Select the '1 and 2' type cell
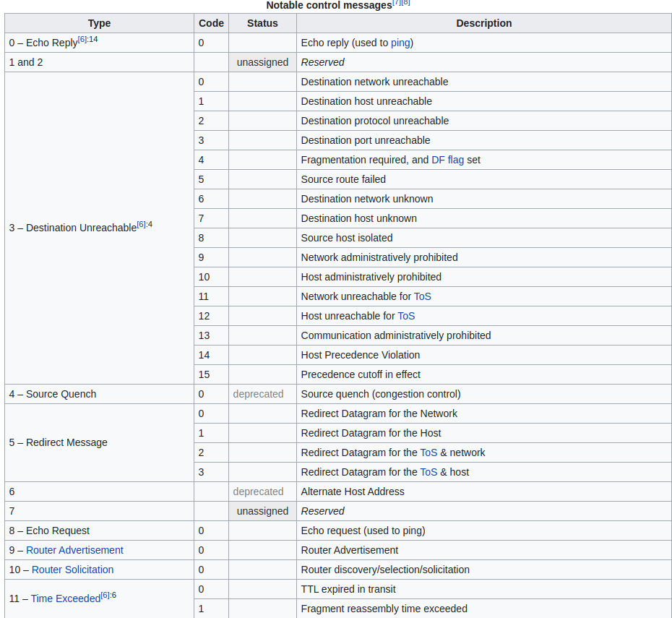The height and width of the screenshot is (618, 672). coord(100,62)
